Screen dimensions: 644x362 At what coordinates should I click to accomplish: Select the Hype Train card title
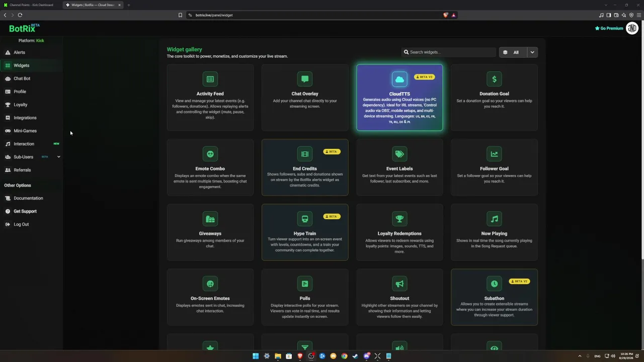click(x=305, y=233)
